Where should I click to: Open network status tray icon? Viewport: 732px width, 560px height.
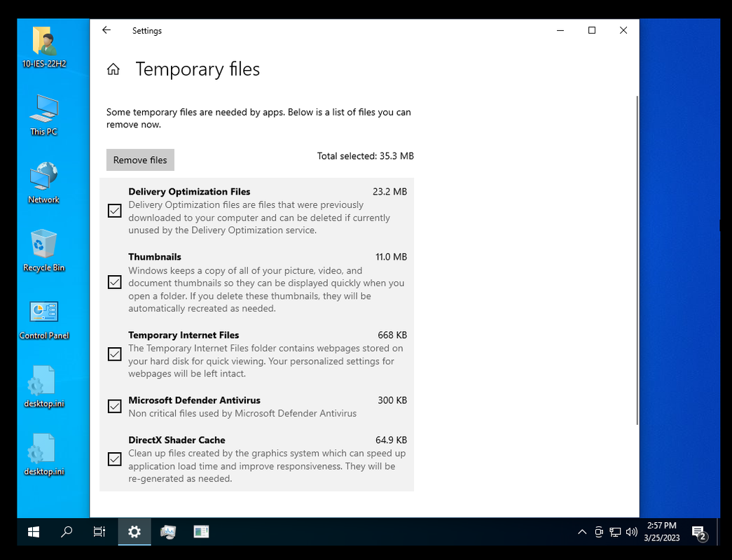coord(615,531)
